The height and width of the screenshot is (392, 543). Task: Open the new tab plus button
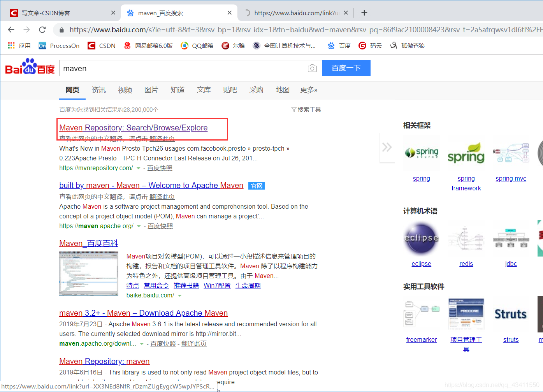364,13
